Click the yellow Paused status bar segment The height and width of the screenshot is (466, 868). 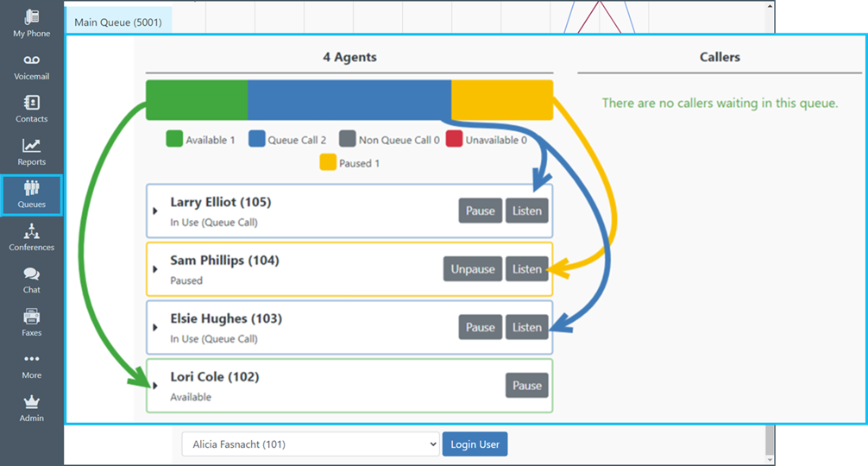coord(501,100)
